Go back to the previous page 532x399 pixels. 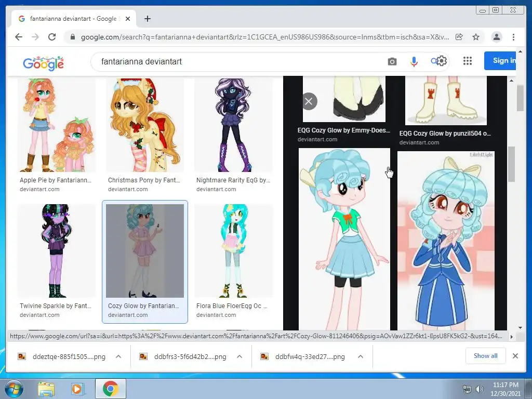pos(19,37)
